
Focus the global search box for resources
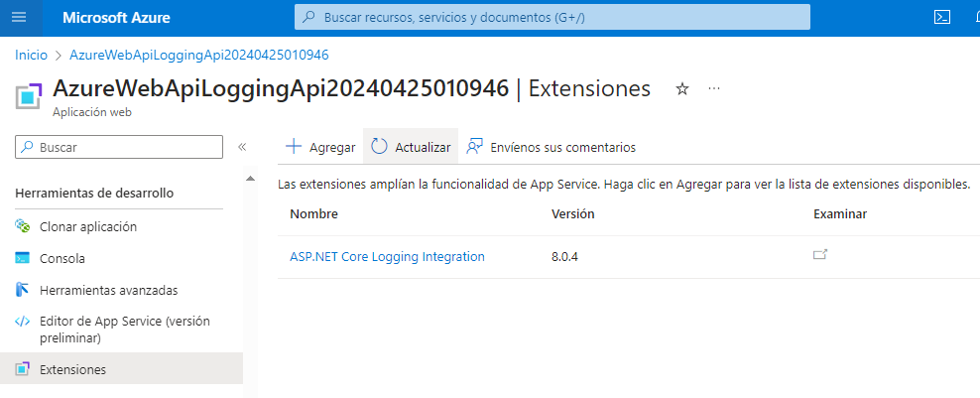[x=552, y=18]
